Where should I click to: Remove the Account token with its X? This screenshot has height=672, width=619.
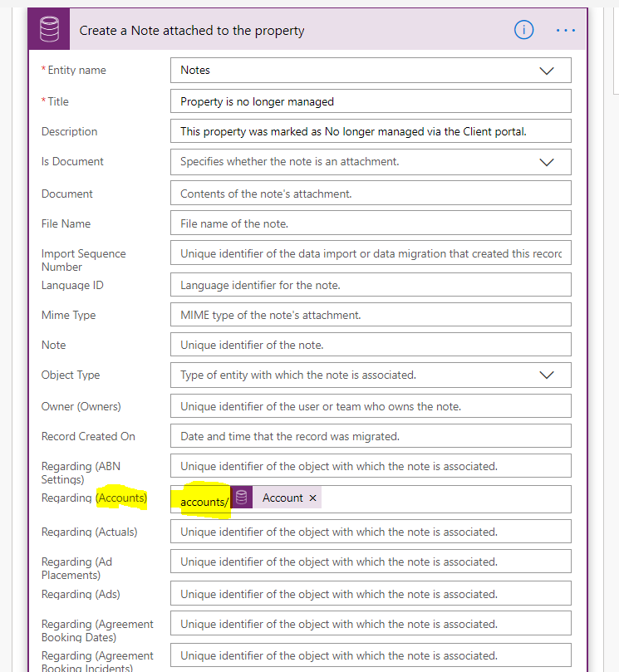(312, 498)
